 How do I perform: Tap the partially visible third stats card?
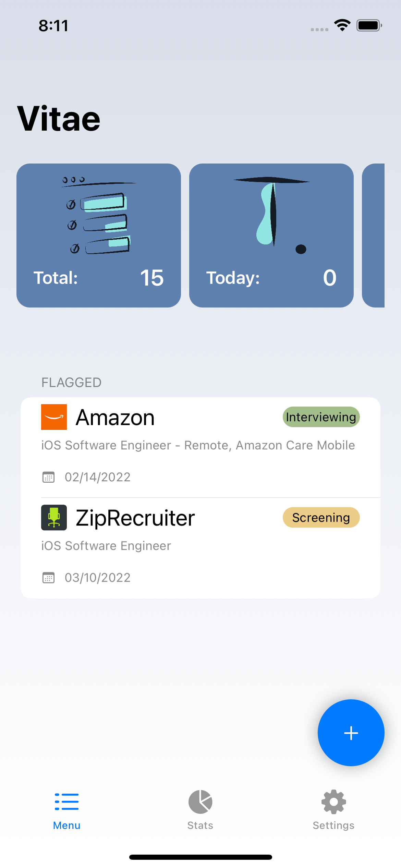[373, 236]
